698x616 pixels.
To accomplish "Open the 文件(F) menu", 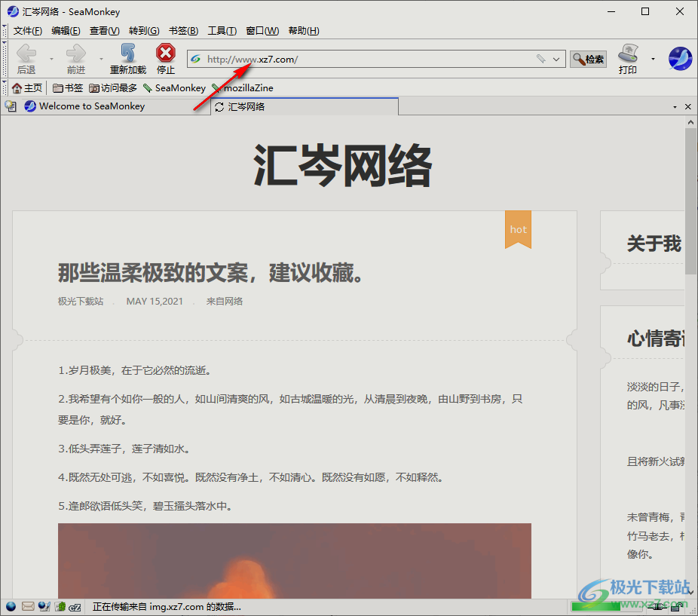I will (x=28, y=31).
